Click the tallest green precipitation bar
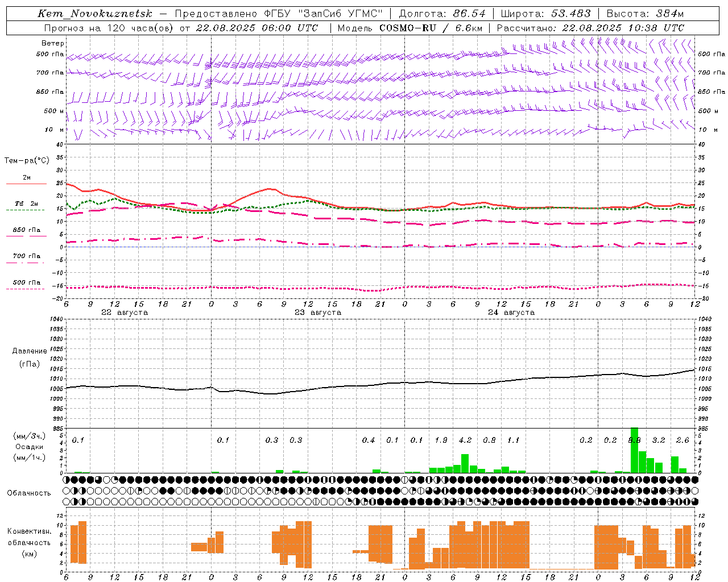 pyautogui.click(x=634, y=450)
